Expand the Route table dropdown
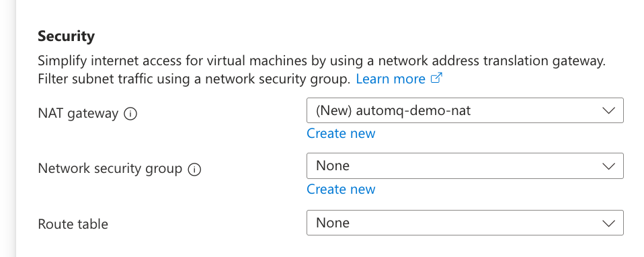The height and width of the screenshot is (257, 644). (465, 223)
